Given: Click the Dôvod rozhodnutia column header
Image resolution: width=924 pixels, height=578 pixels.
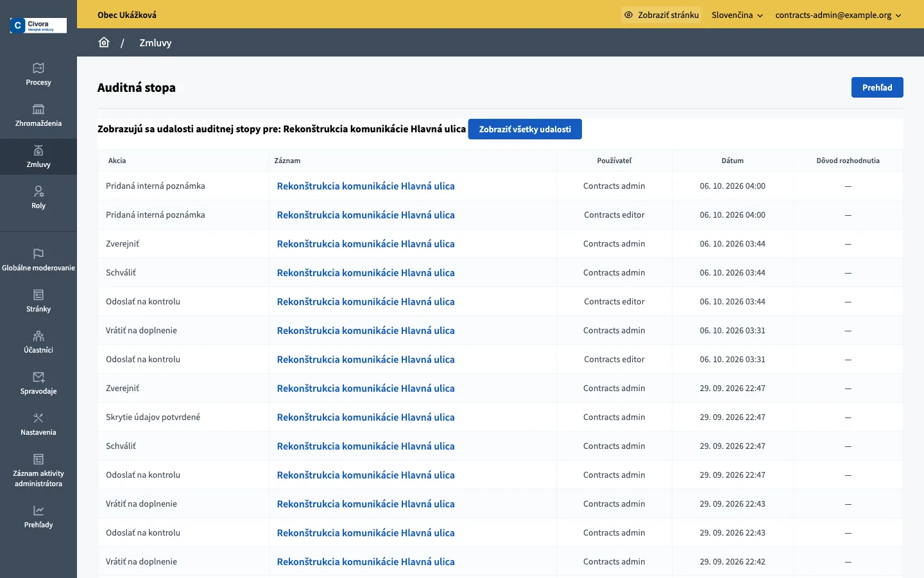Looking at the screenshot, I should [848, 161].
